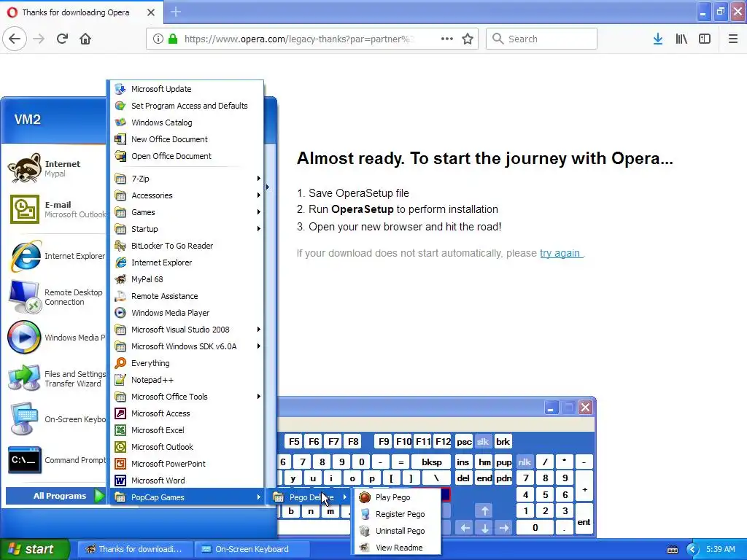Open page actions three-dot menu in address bar
Image resolution: width=747 pixels, height=560 pixels.
(447, 39)
